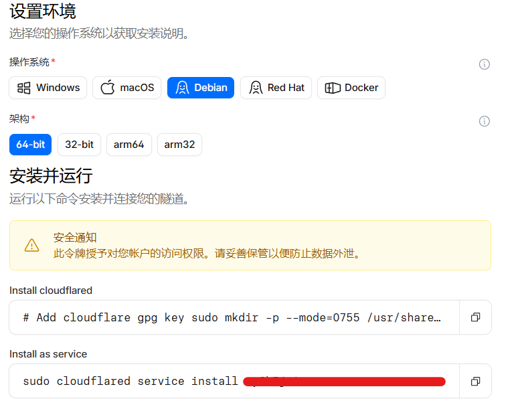532x401 pixels.
Task: Click the 安装并运行 heading
Action: coord(51,175)
